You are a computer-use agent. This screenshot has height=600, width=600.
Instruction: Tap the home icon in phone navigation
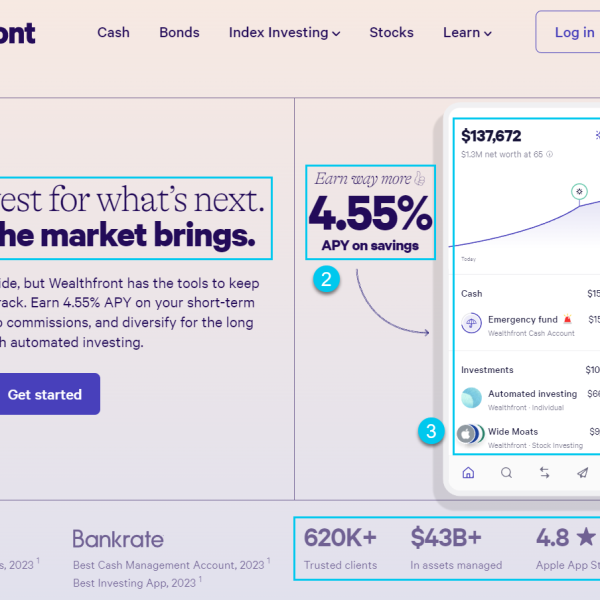(468, 473)
